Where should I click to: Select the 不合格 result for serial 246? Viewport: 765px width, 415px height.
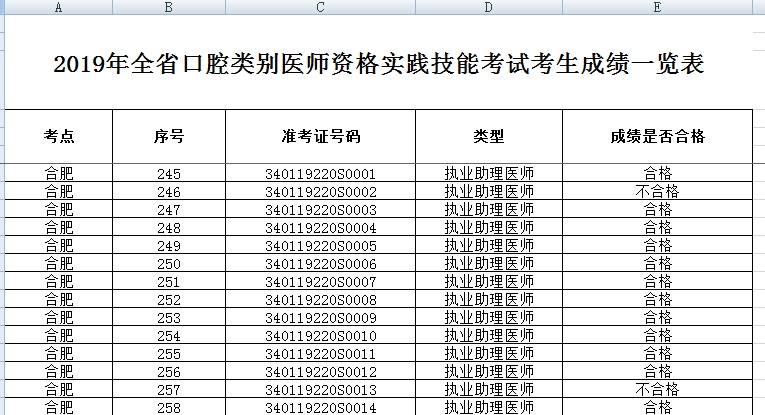[657, 192]
